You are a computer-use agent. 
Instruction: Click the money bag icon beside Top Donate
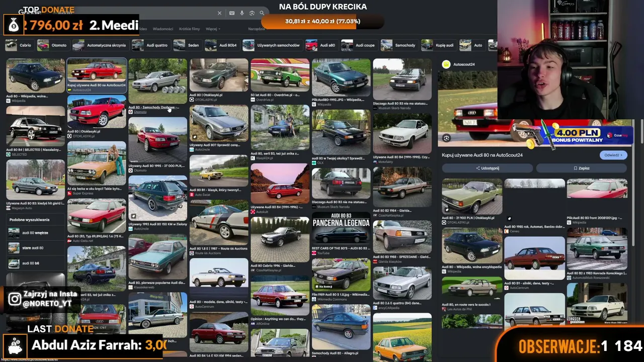pyautogui.click(x=14, y=25)
